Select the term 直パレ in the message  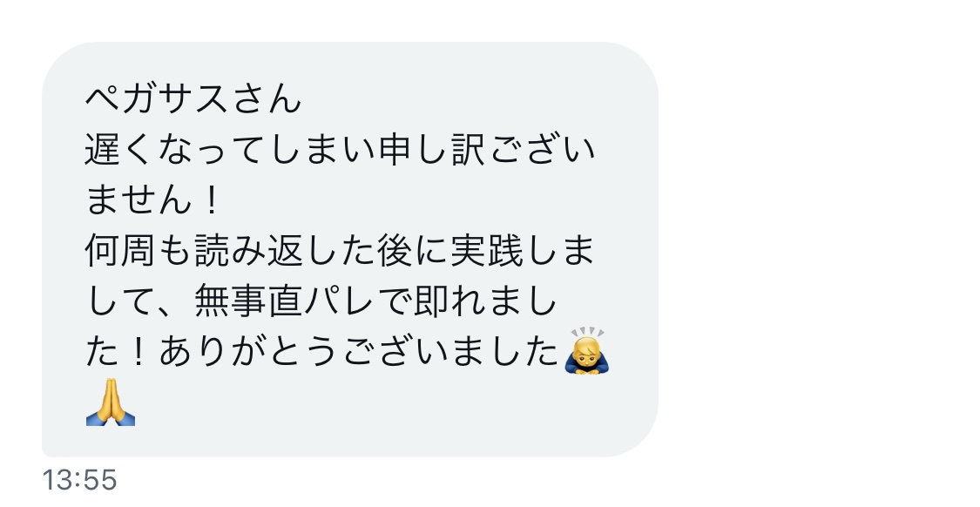click(321, 302)
